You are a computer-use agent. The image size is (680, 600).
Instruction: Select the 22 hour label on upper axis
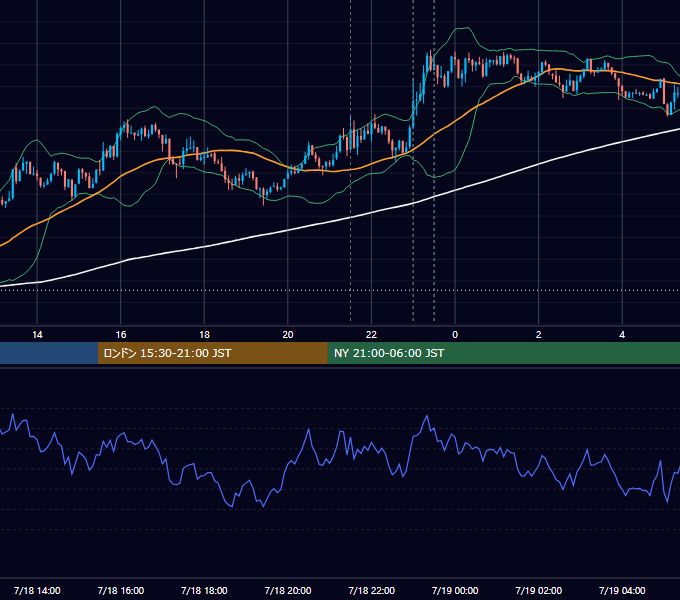[x=371, y=335]
